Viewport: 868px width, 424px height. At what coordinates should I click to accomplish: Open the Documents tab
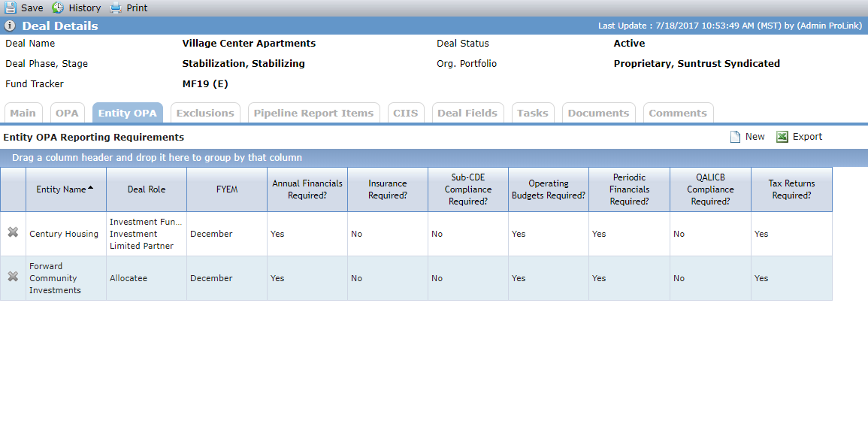(598, 113)
